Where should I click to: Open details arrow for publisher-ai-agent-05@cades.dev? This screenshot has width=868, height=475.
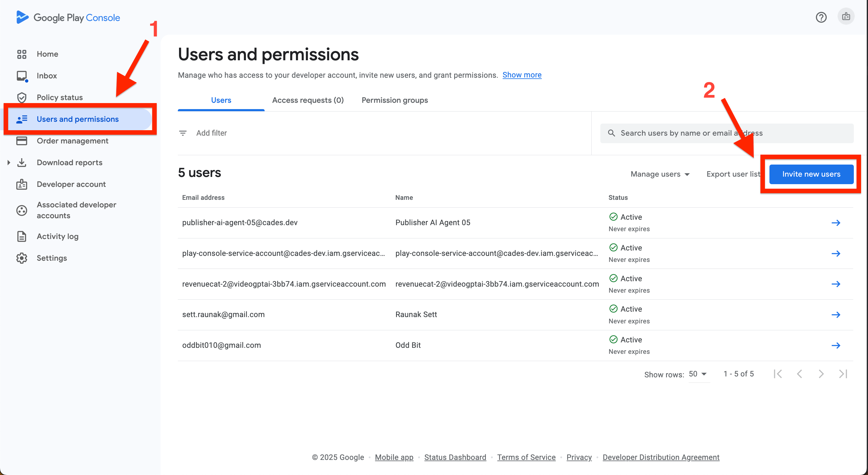click(836, 223)
